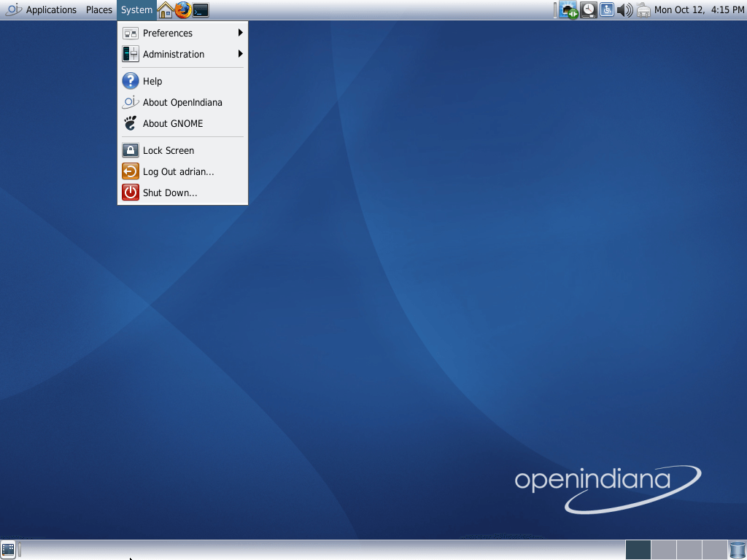Open the Applications menu
747x560 pixels.
[51, 10]
